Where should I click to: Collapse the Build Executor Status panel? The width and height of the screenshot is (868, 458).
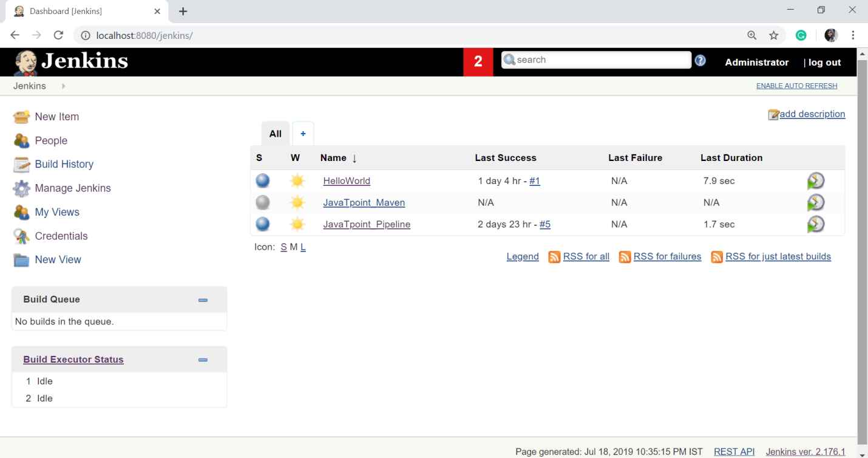[203, 360]
